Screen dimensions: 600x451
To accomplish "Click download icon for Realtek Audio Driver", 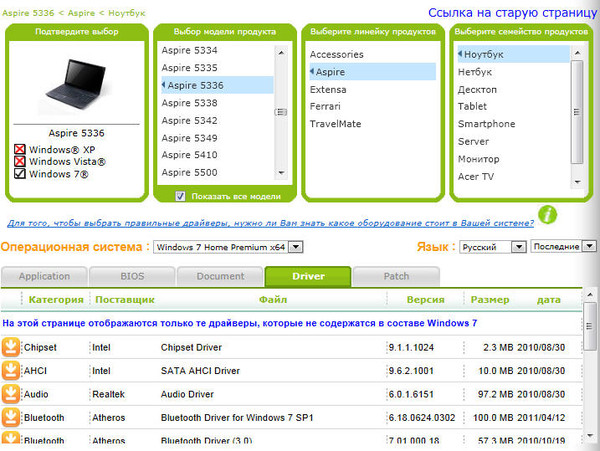I will point(11,394).
